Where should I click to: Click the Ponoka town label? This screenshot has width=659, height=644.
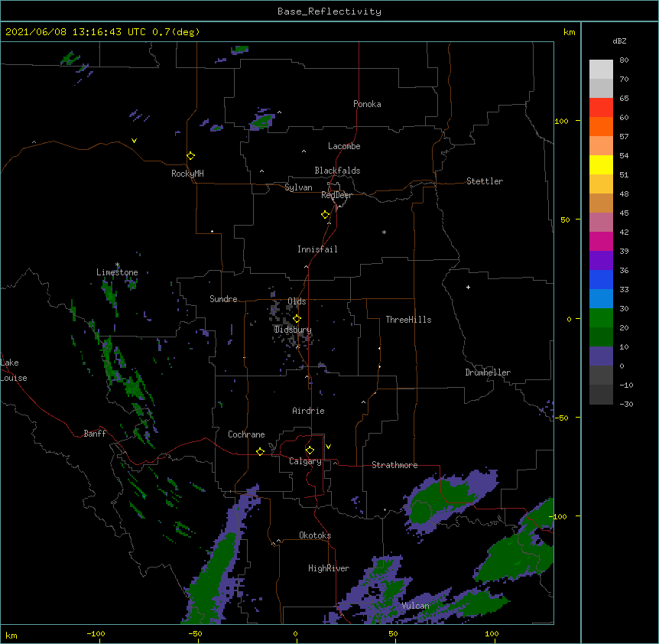point(367,104)
